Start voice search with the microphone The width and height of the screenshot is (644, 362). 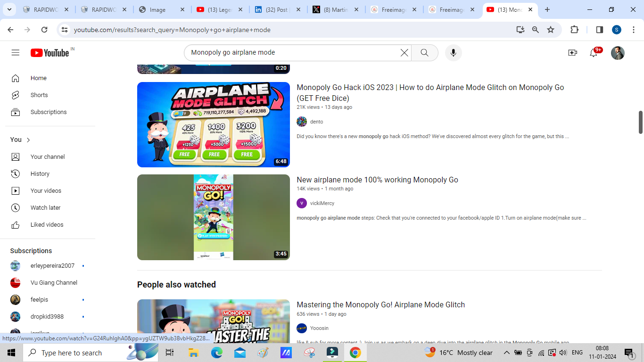click(x=453, y=53)
